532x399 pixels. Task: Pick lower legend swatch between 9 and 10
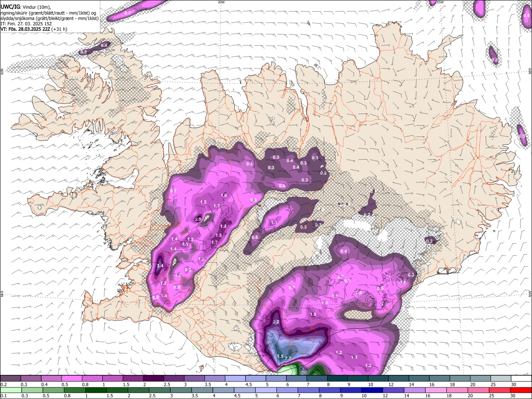coord(350,390)
